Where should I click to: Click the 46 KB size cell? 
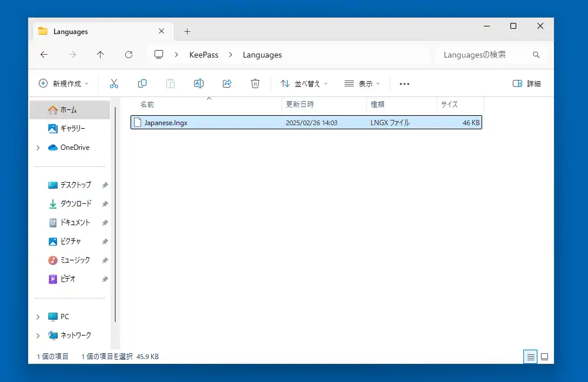click(471, 123)
